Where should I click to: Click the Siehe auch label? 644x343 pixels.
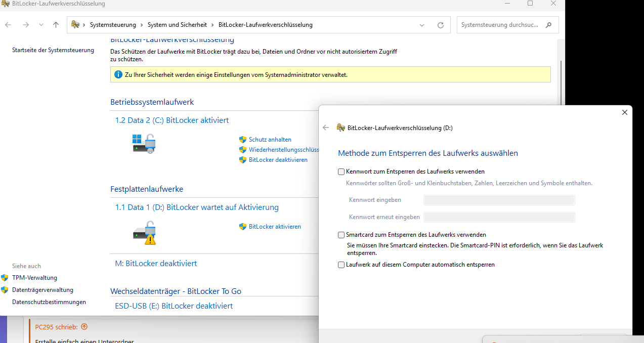click(26, 266)
